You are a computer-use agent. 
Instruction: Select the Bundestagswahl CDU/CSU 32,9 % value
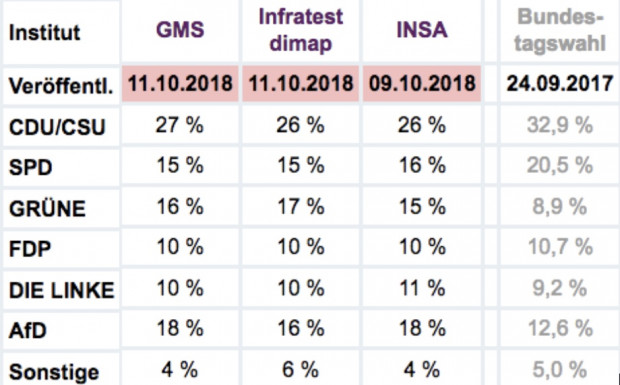[x=560, y=125]
